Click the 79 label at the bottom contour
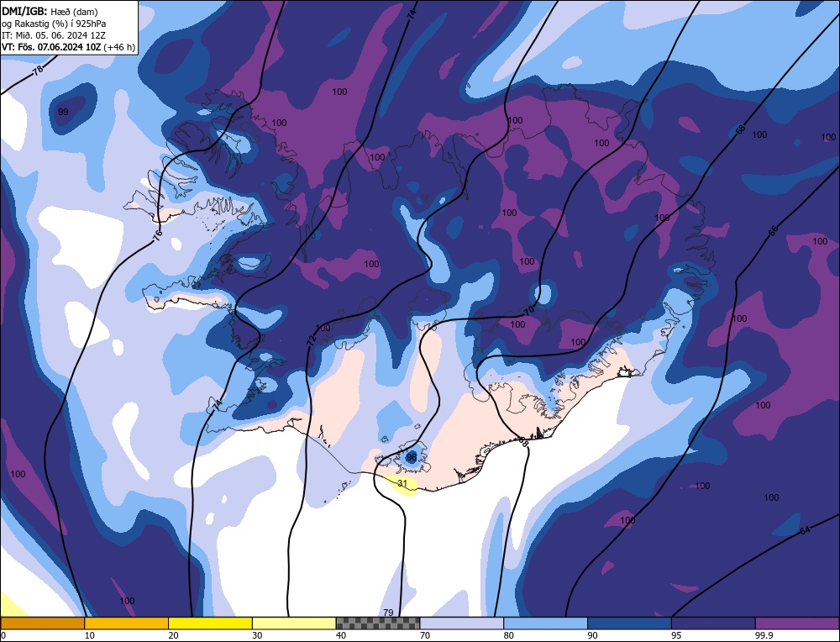This screenshot has width=840, height=642. (388, 613)
